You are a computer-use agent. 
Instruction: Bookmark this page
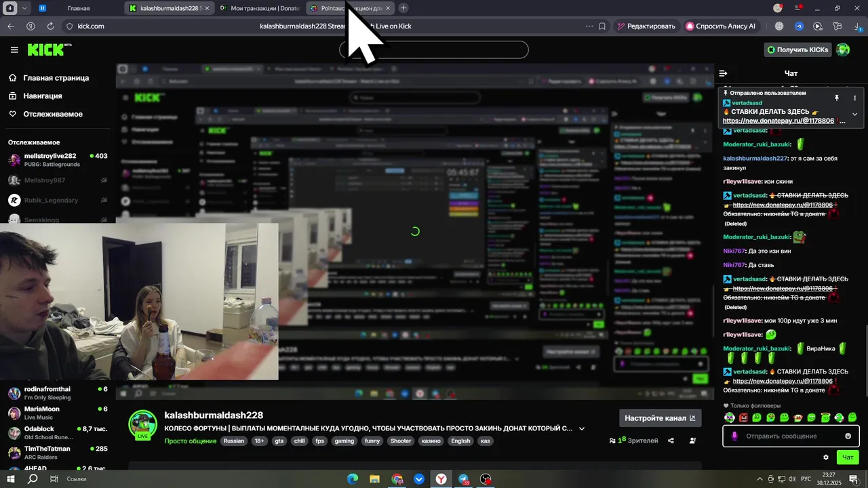602,26
